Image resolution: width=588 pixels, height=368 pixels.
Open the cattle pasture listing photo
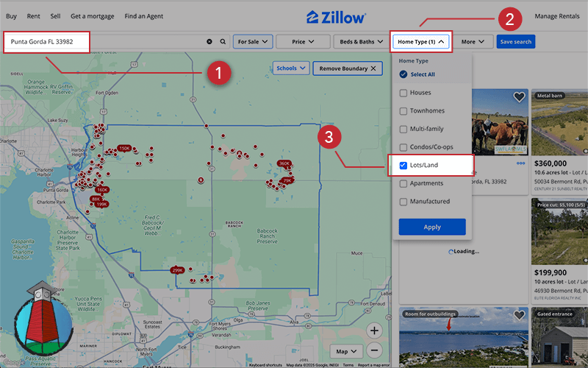500,122
